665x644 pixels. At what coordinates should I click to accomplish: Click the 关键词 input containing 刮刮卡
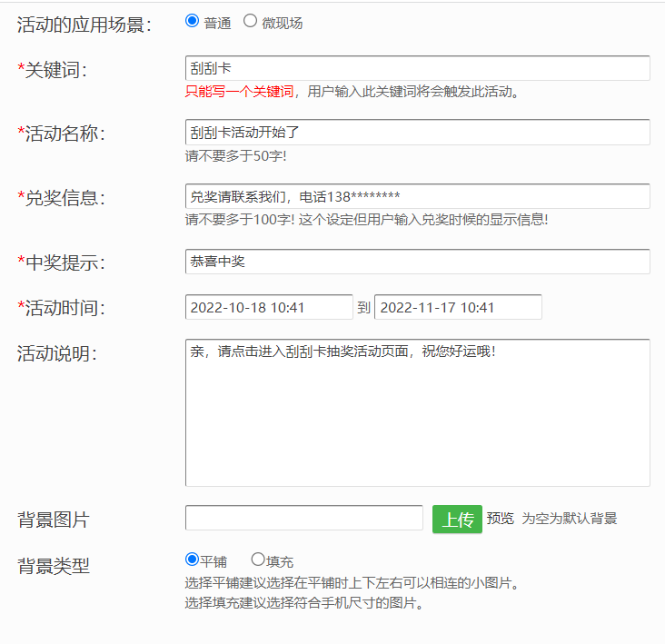tap(417, 69)
